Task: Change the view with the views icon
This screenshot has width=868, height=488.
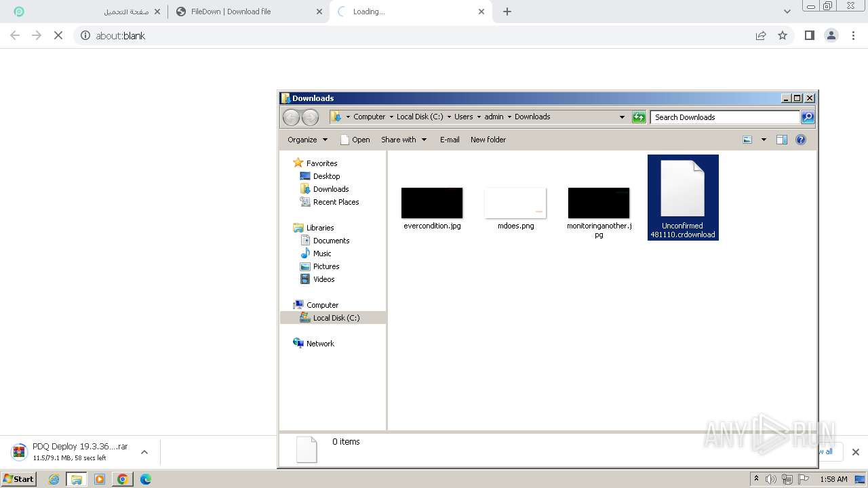Action: (x=747, y=140)
